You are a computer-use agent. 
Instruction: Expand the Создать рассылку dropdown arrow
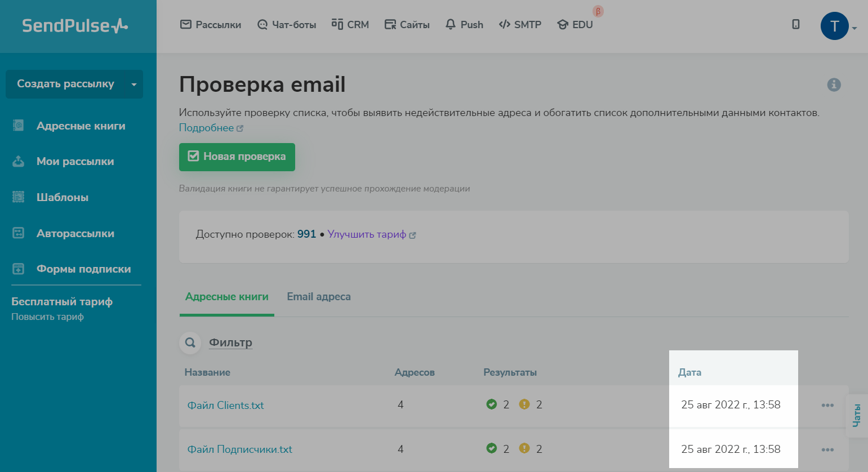pyautogui.click(x=134, y=84)
